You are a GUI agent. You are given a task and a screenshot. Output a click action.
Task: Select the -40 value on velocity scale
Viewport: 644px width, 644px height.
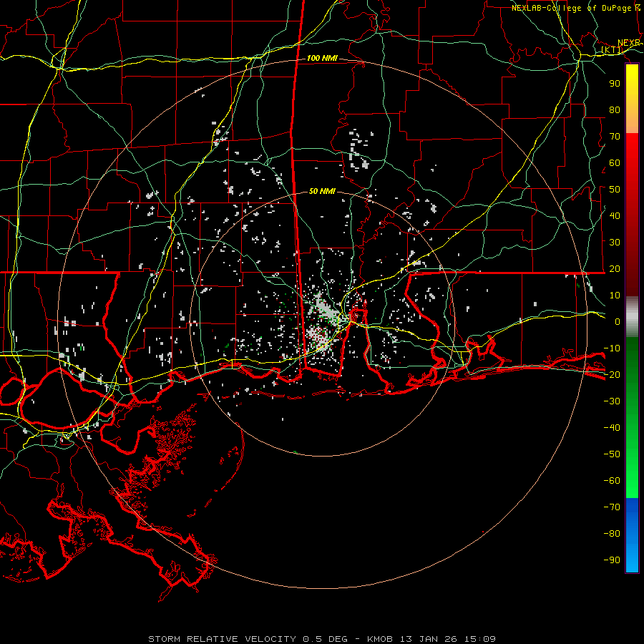(612, 428)
